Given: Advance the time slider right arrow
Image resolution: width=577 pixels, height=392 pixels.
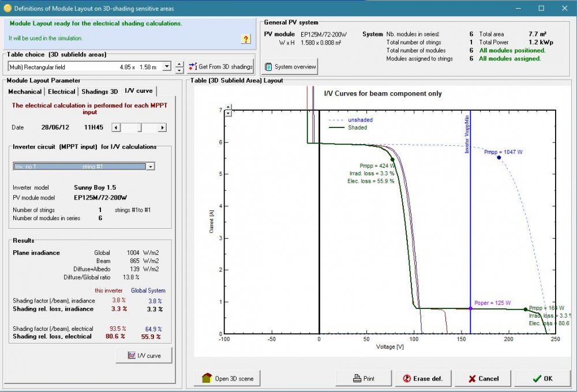Looking at the screenshot, I should coord(162,127).
